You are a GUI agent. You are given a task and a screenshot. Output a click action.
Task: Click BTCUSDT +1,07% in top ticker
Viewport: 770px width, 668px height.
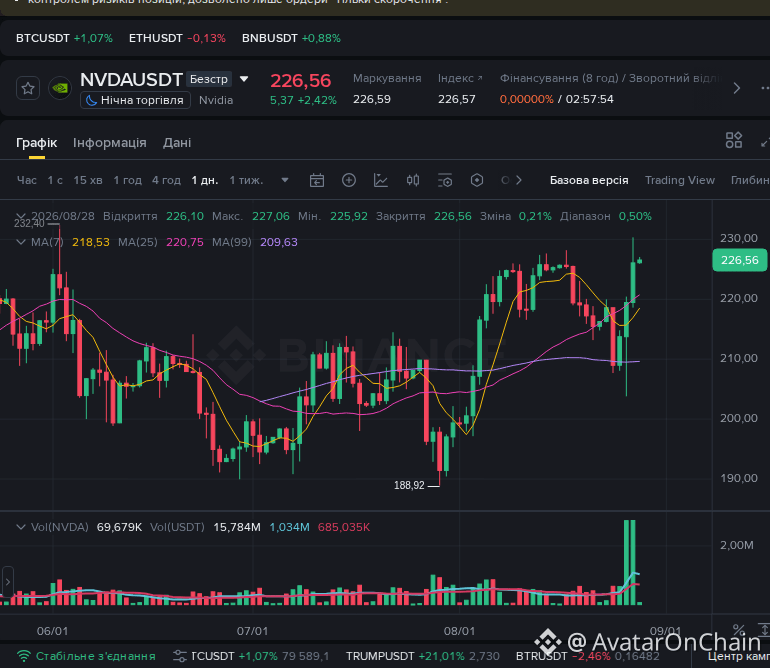[x=64, y=38]
